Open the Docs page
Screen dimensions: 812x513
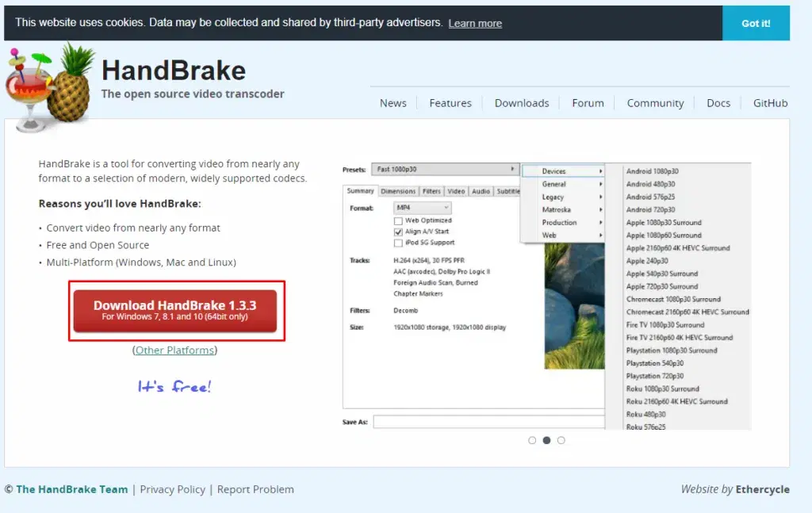[718, 103]
